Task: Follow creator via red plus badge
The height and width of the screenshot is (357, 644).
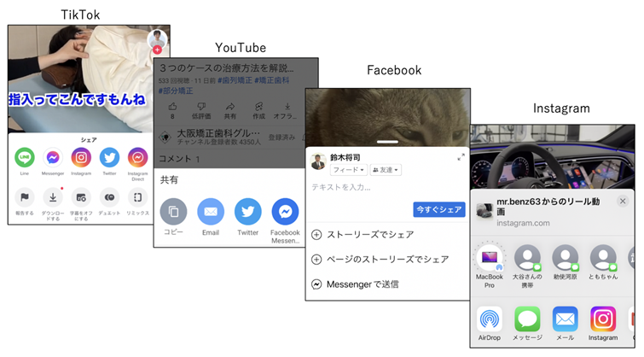Action: (x=157, y=50)
